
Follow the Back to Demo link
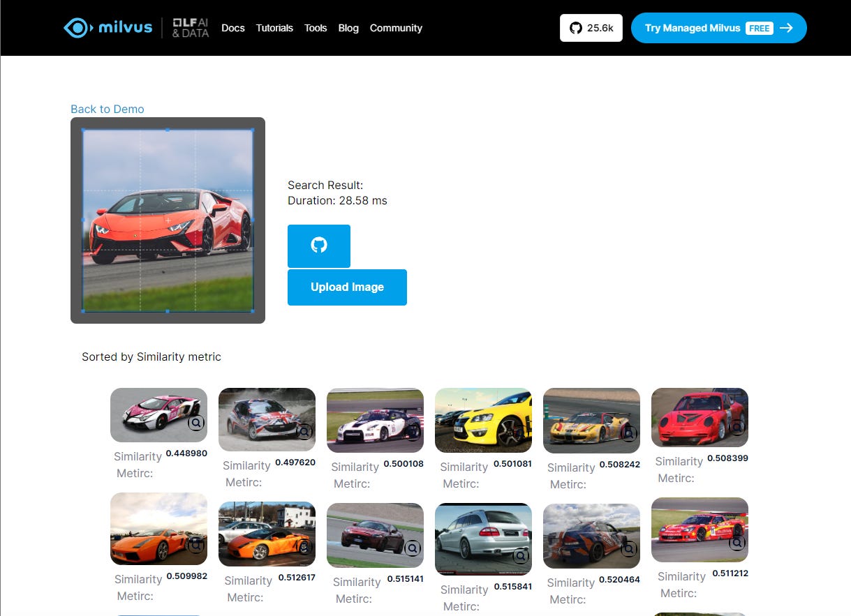coord(108,109)
